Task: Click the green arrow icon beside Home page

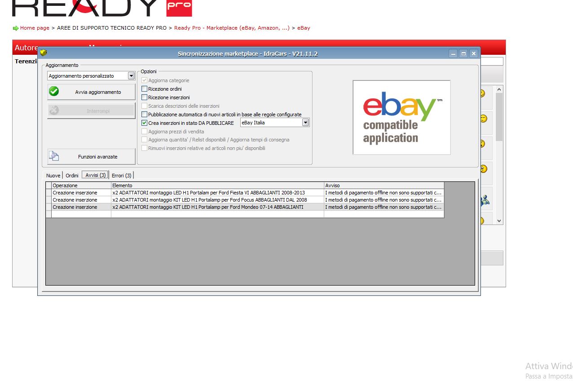Action: point(16,28)
